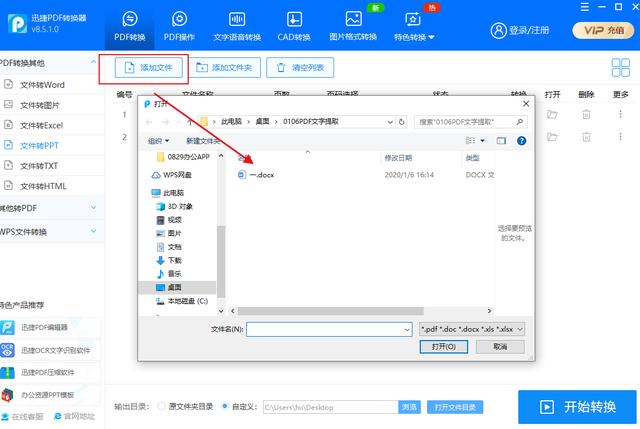Click the horizontal scrollbar in file list
Viewport: 640px width, 429px height.
click(x=331, y=311)
